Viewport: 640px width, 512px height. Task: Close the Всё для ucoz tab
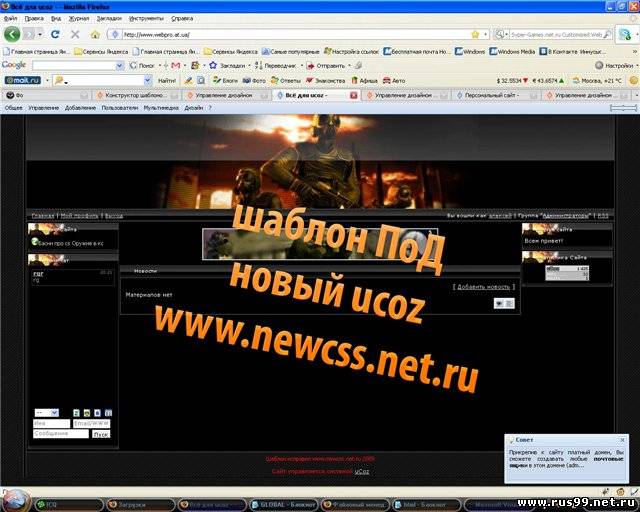(x=353, y=95)
